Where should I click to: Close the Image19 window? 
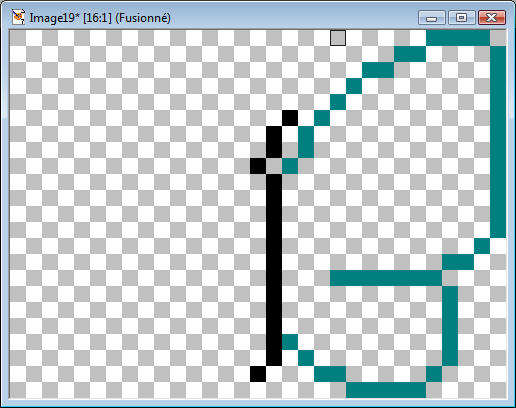[x=492, y=18]
